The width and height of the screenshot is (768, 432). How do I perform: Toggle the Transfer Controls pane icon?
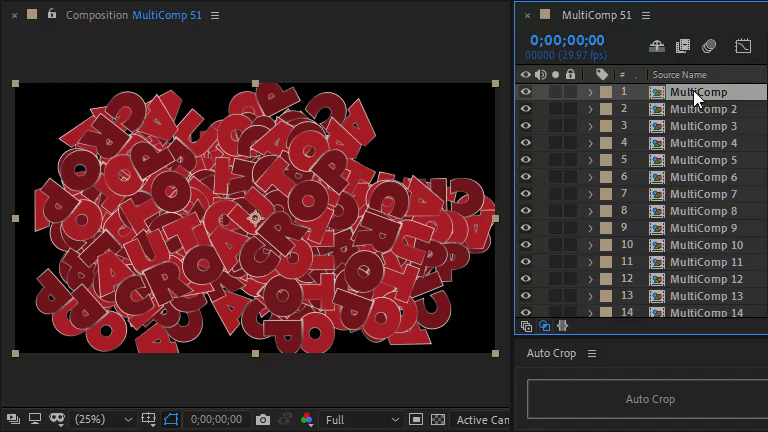point(545,326)
